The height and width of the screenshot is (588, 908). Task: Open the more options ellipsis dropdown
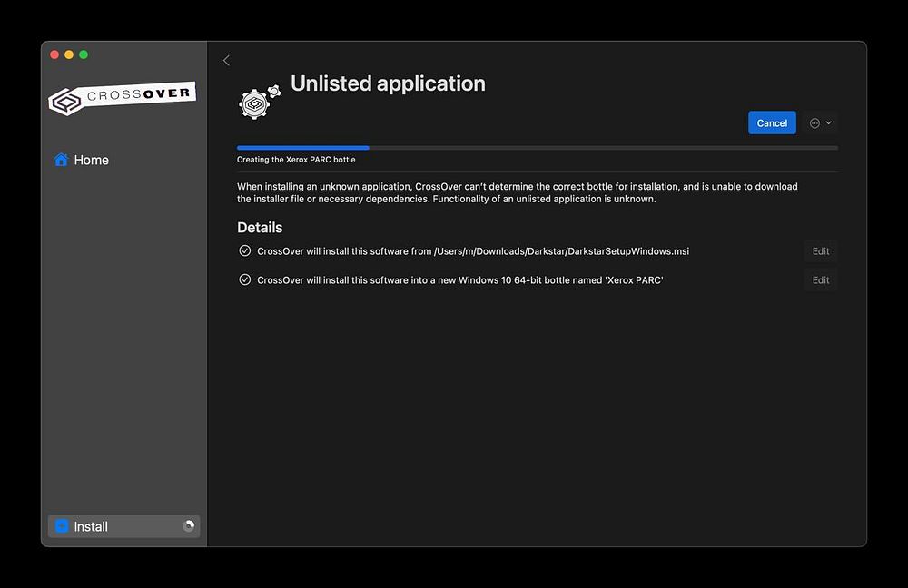click(821, 122)
